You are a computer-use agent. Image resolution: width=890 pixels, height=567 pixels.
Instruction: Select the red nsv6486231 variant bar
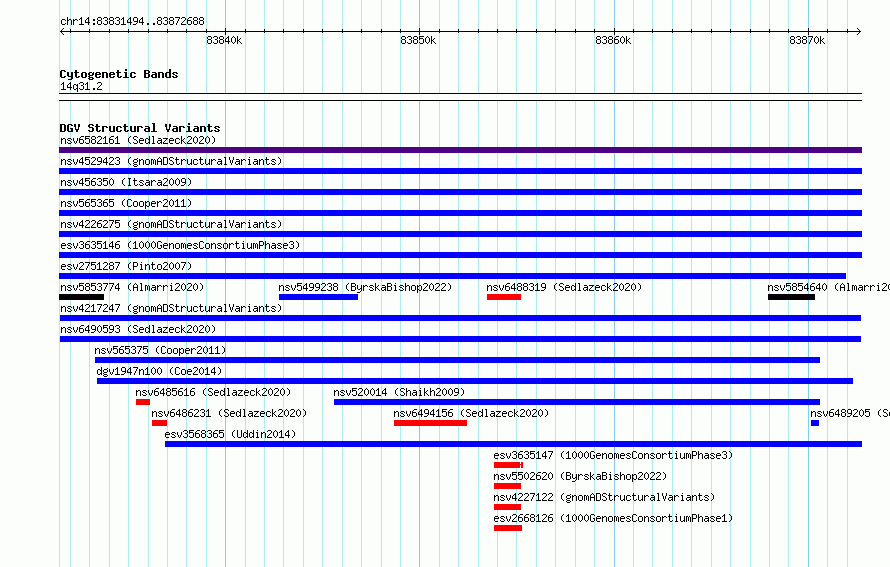click(x=159, y=423)
